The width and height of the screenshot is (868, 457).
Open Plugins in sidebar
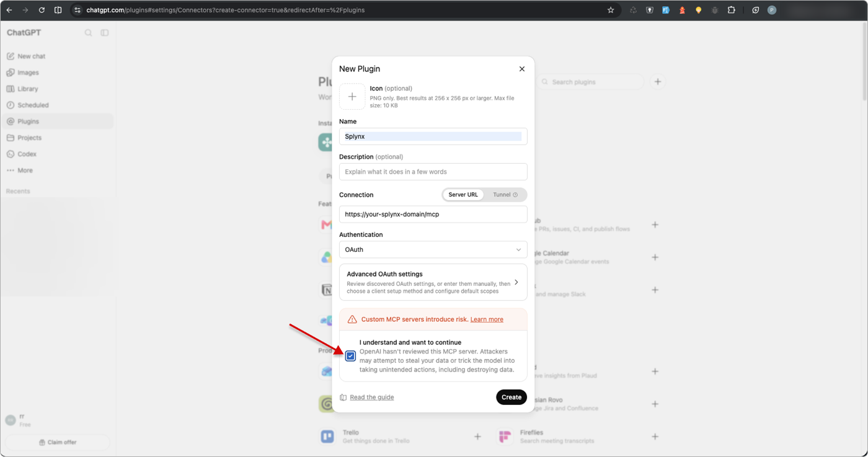pos(57,122)
